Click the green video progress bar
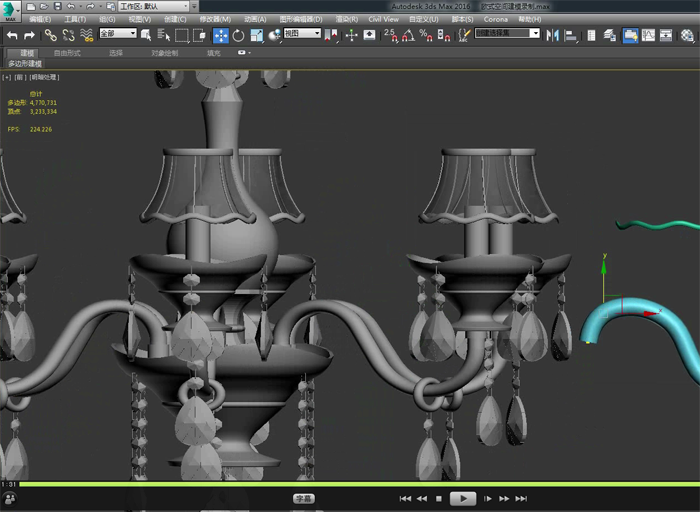Screen dimensions: 700x512 [350, 485]
